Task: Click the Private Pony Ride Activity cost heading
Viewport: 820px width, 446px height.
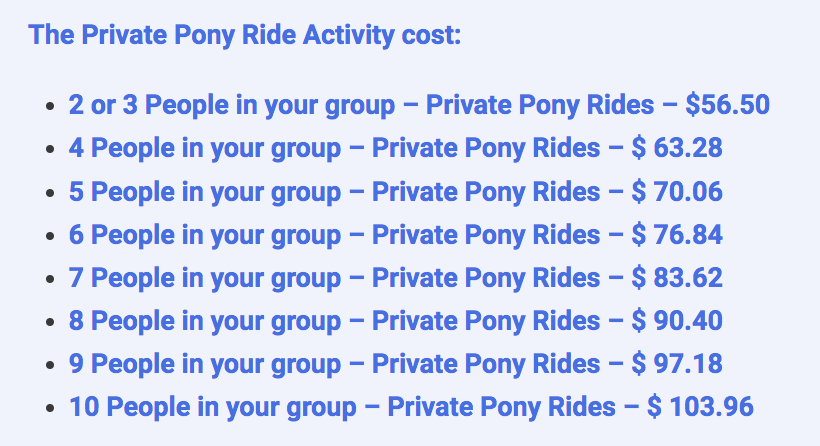Action: coord(245,35)
